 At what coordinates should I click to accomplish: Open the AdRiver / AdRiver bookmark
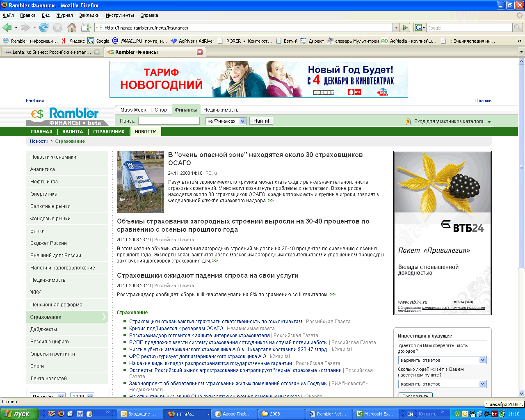[193, 41]
